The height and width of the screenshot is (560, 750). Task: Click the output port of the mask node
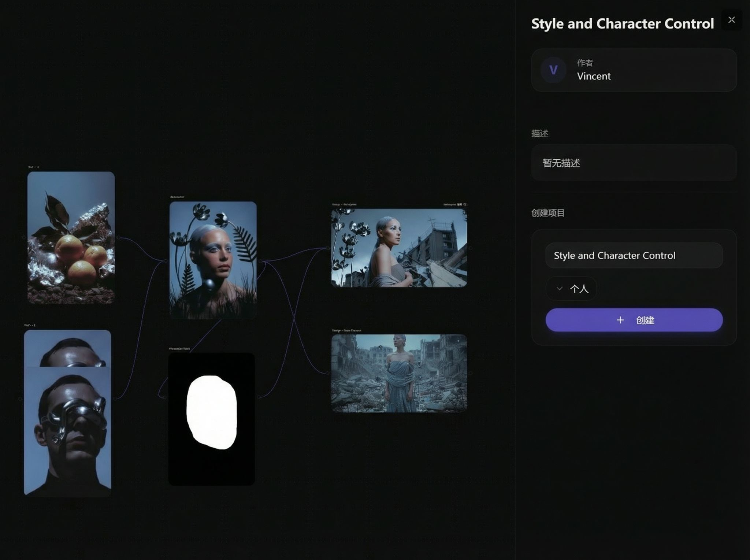[259, 397]
